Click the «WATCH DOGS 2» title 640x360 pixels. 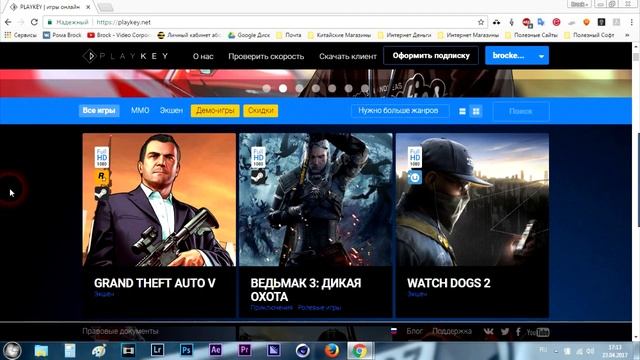[449, 283]
